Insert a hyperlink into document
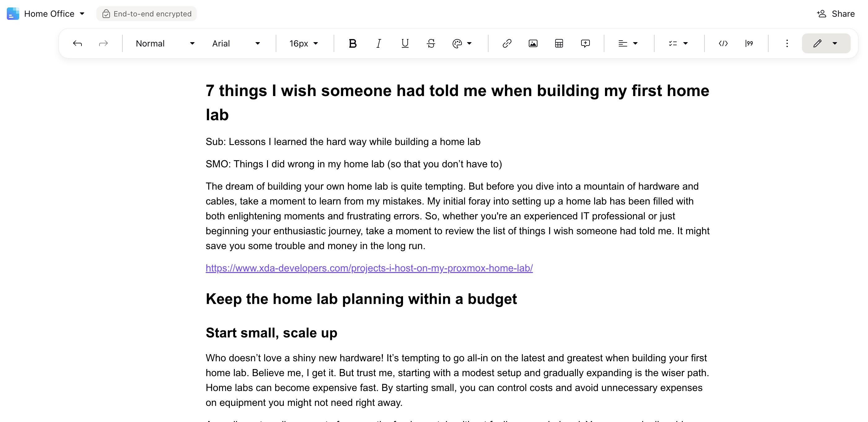The width and height of the screenshot is (868, 422). (506, 43)
